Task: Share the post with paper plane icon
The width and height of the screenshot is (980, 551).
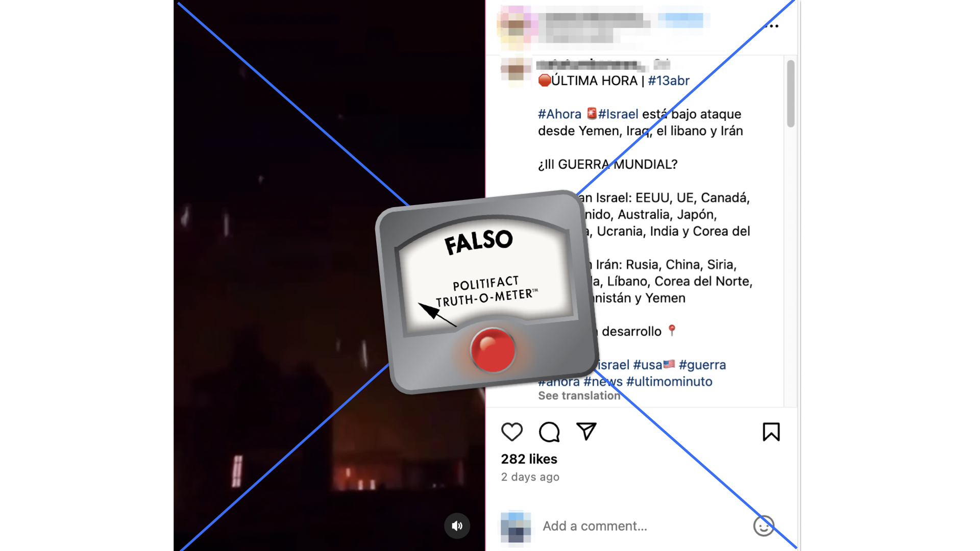Action: [x=586, y=432]
